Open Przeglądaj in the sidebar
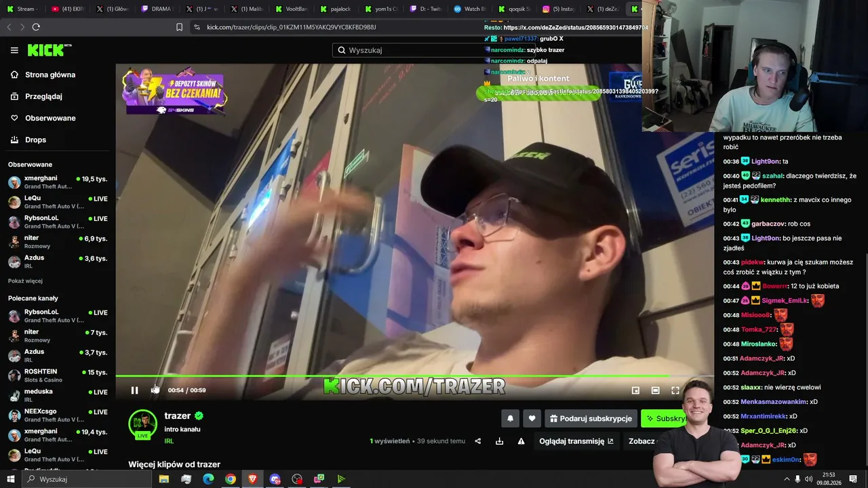This screenshot has width=868, height=488. coord(36,96)
